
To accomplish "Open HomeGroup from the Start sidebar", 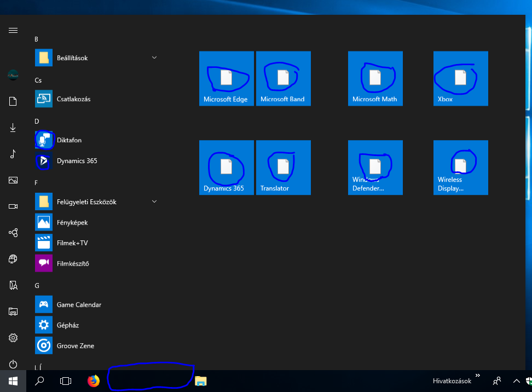I will click(x=13, y=233).
